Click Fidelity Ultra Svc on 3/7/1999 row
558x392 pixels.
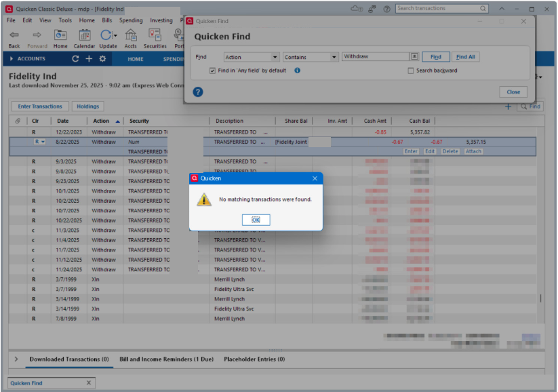pyautogui.click(x=234, y=289)
